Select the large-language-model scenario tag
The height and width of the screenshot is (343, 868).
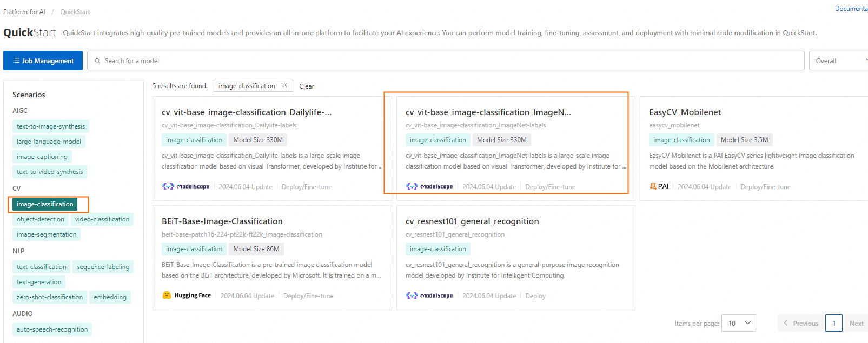(49, 142)
